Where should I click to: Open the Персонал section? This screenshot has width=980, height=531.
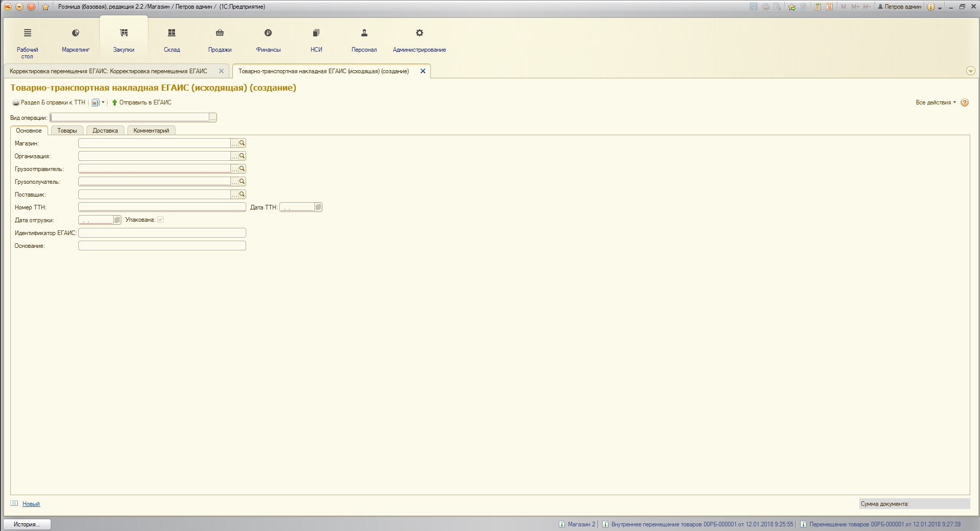pyautogui.click(x=364, y=41)
